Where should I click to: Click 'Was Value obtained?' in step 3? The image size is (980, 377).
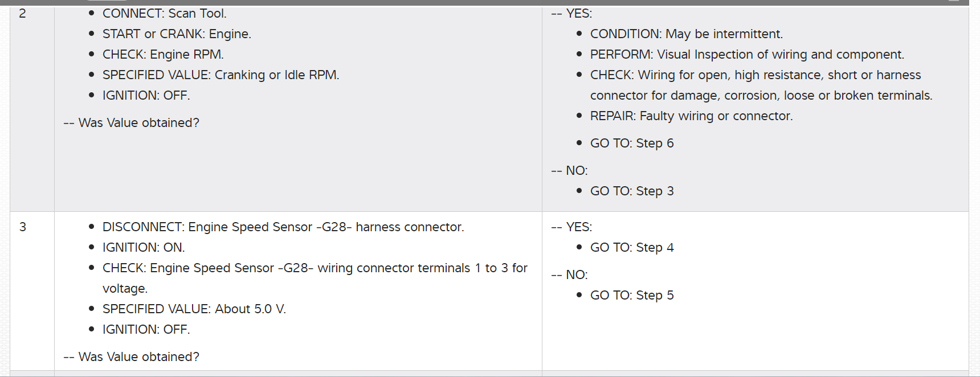tap(138, 357)
